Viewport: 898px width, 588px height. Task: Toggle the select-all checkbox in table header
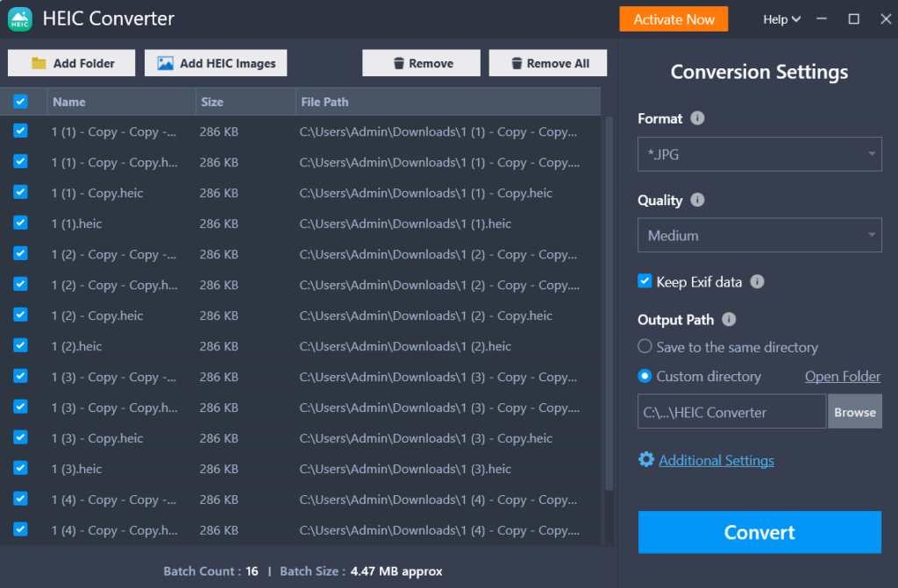(20, 102)
